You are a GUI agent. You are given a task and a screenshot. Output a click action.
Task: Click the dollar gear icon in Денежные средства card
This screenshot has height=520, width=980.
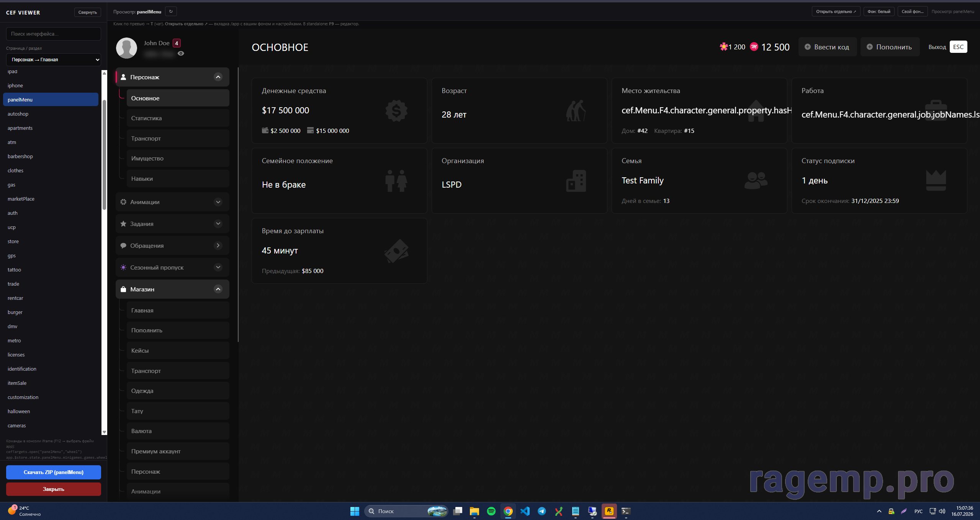point(396,111)
